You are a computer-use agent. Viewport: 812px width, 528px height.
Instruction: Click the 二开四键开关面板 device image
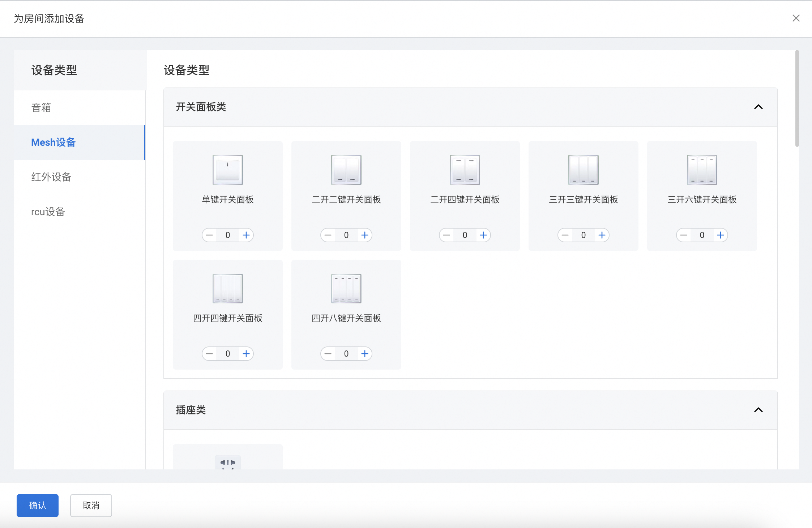point(465,170)
